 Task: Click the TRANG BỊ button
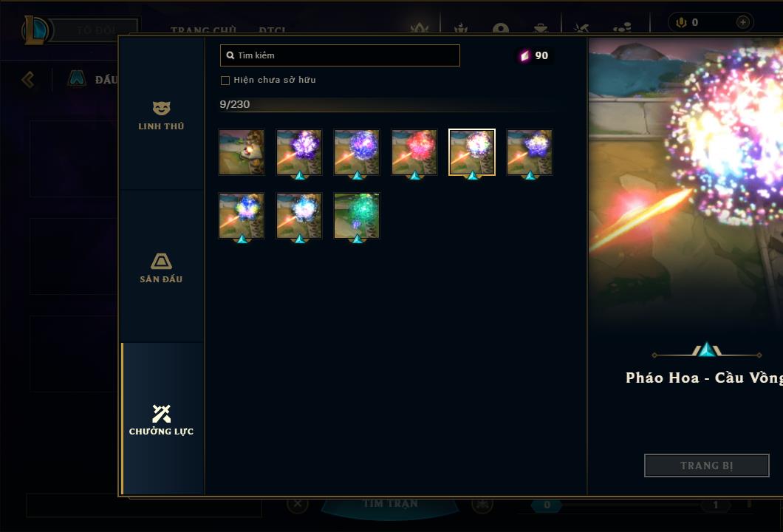point(707,465)
